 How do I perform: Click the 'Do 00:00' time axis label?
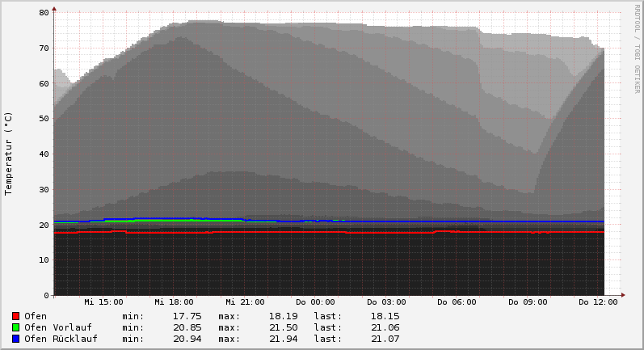(x=315, y=302)
